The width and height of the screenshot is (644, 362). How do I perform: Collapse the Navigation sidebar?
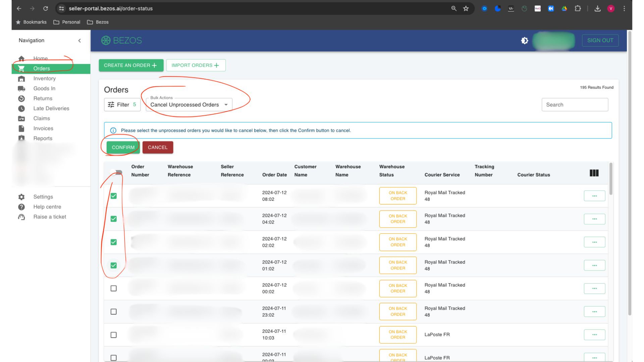point(79,41)
